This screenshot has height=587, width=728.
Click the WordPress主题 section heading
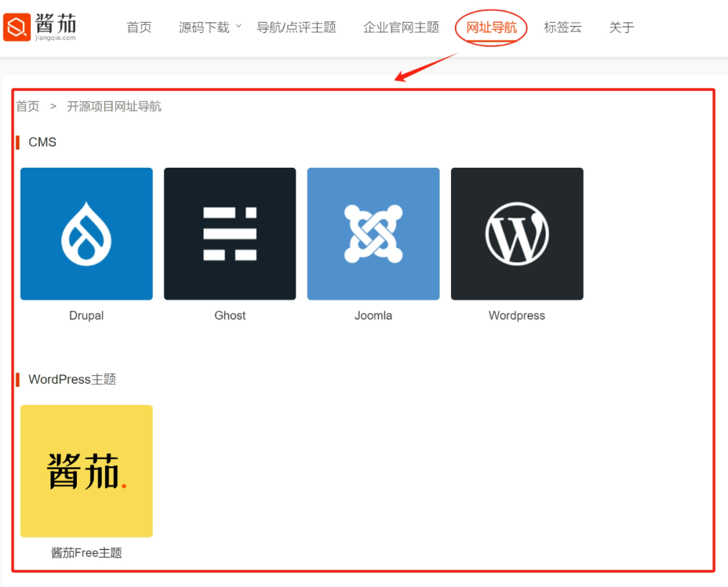pos(72,379)
